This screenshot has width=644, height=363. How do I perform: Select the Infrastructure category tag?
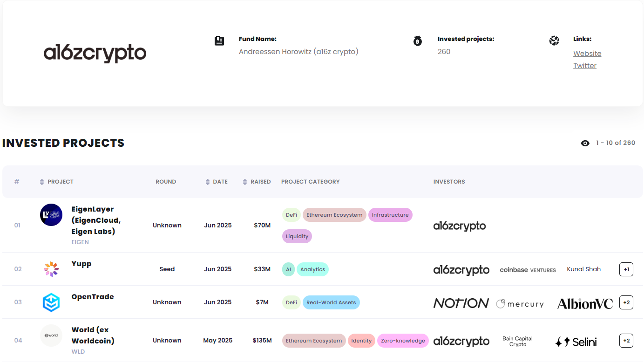[390, 215]
